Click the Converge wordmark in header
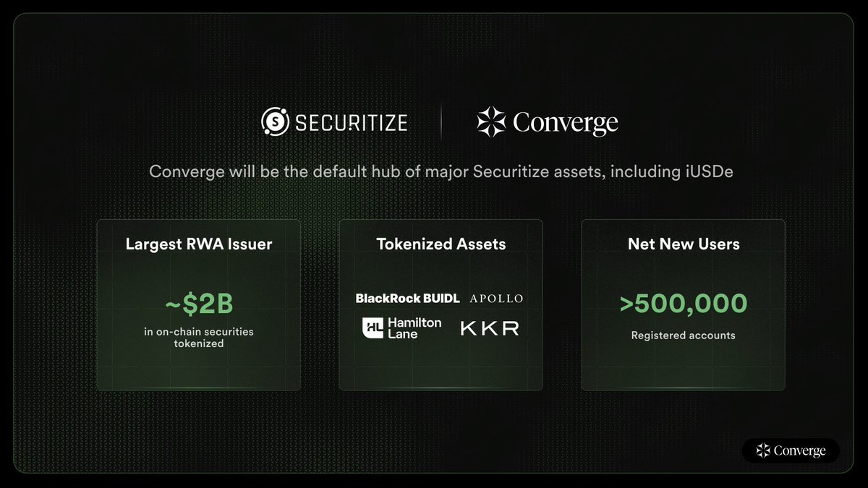The image size is (868, 488). pyautogui.click(x=566, y=123)
